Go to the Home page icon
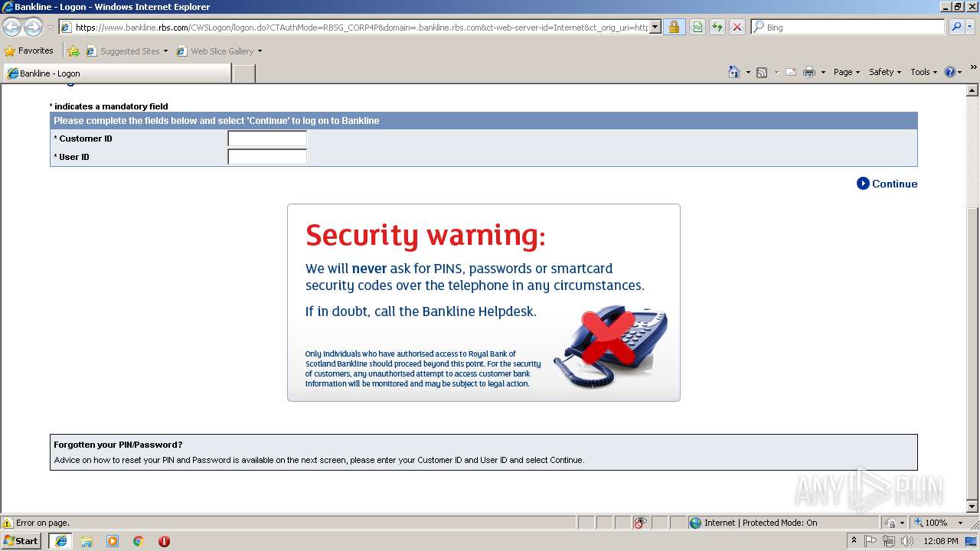This screenshot has height=551, width=980. coord(734,72)
